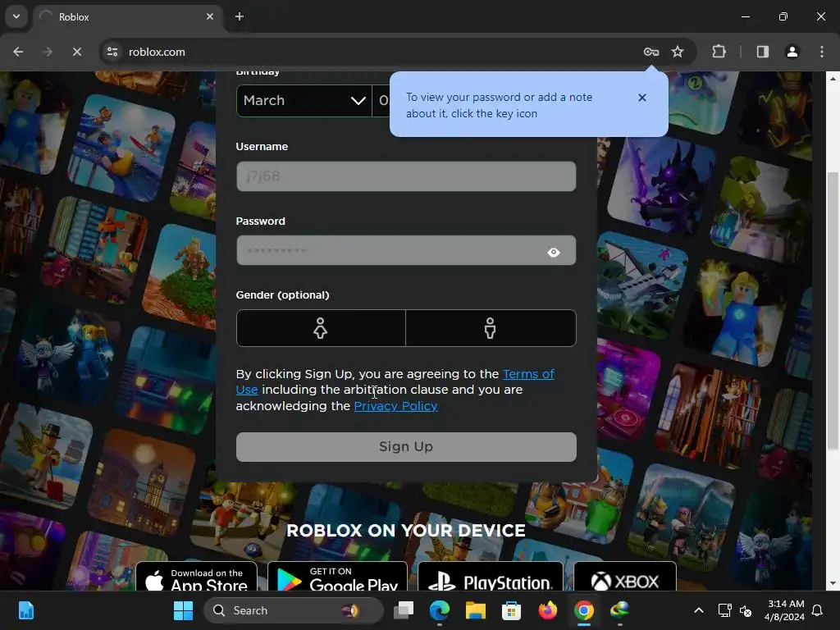The width and height of the screenshot is (840, 630).
Task: Open Chrome's three-dot menu
Action: 822,52
